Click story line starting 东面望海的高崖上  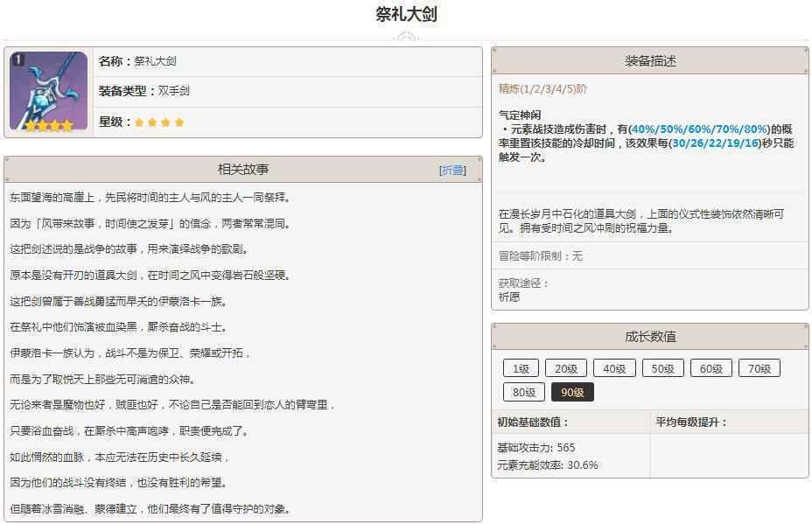pyautogui.click(x=150, y=198)
